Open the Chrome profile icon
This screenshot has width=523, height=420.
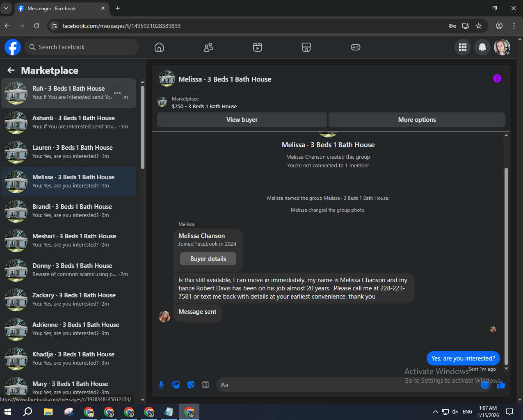499,26
